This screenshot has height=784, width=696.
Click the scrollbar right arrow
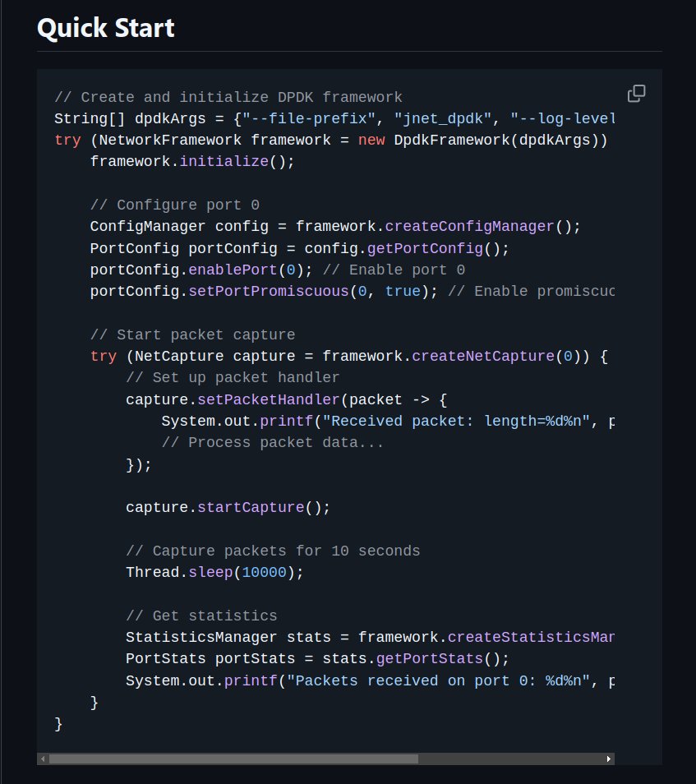[x=608, y=759]
